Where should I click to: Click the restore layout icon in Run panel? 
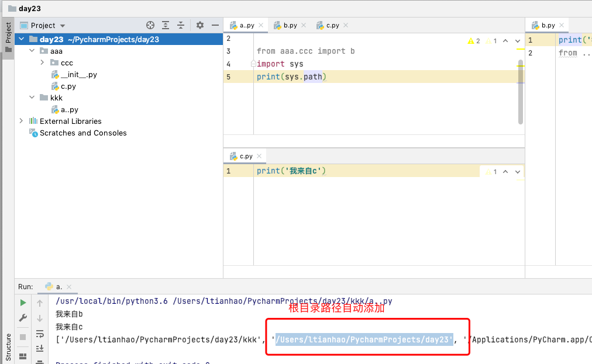tap(23, 356)
